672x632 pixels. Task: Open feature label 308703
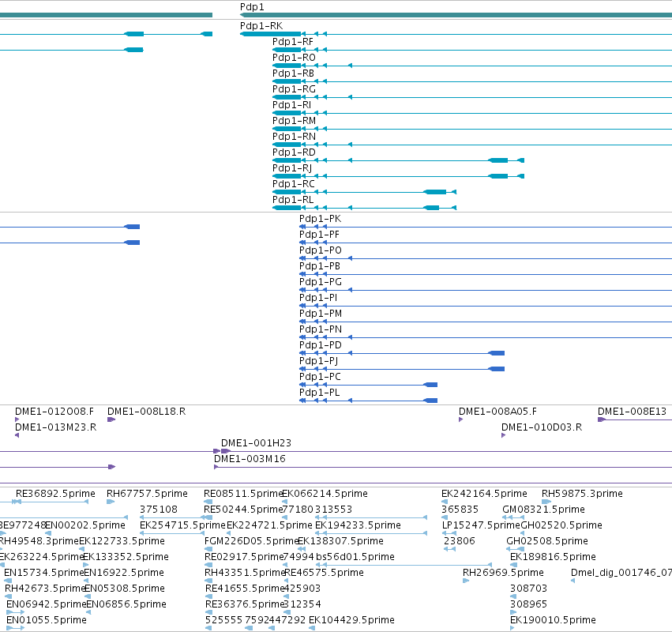click(528, 589)
